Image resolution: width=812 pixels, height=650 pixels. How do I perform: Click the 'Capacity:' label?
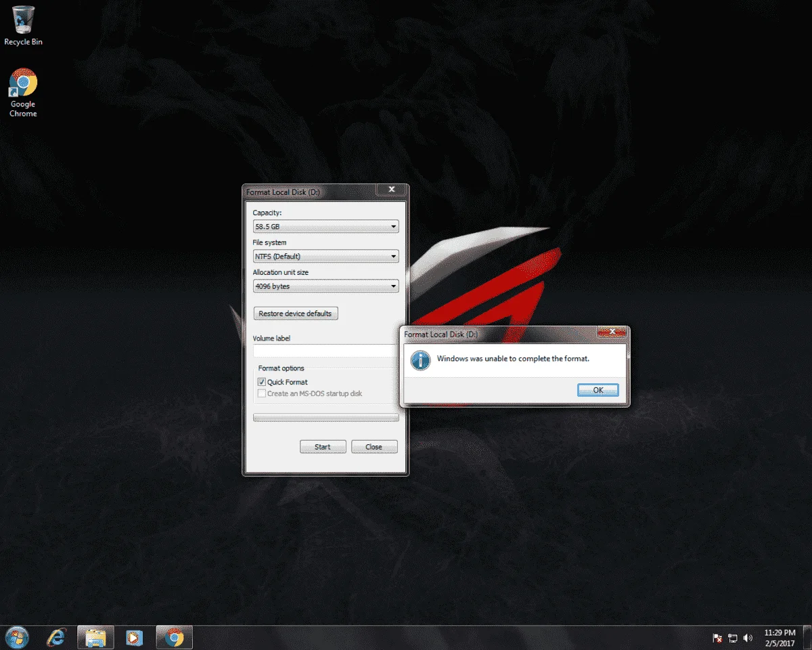click(x=267, y=213)
